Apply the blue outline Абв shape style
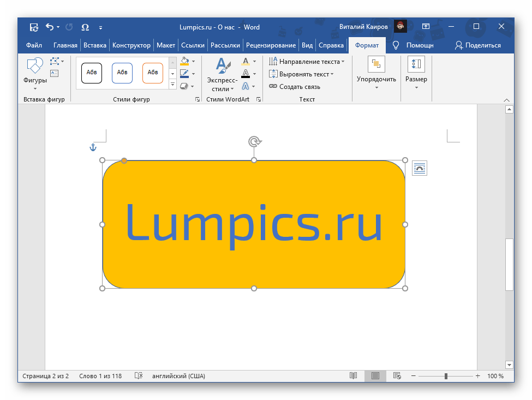This screenshot has height=400, width=532. [122, 73]
